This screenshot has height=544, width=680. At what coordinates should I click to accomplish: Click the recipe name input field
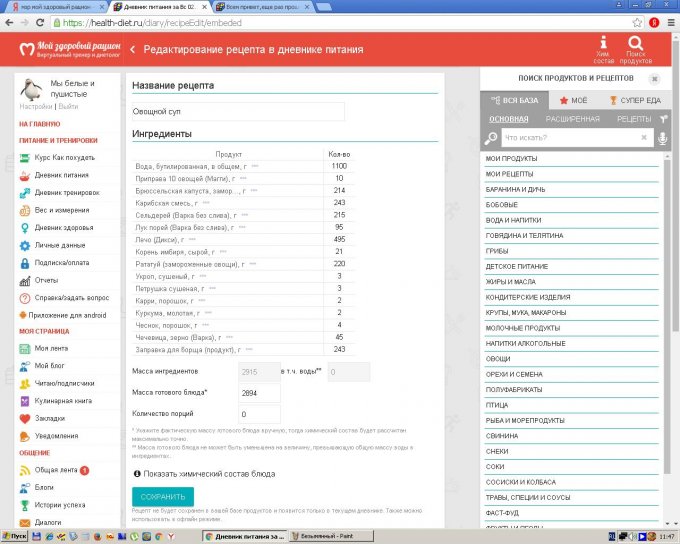pos(238,112)
